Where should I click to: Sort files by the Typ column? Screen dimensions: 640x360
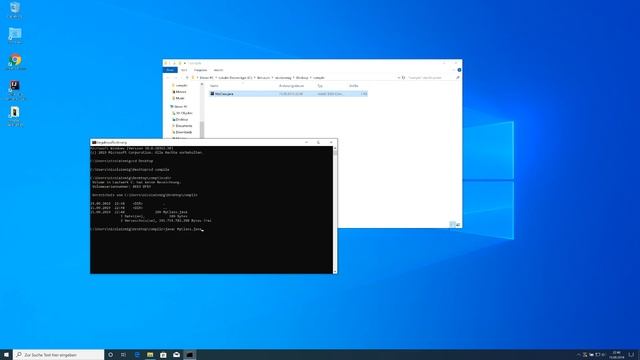point(320,86)
